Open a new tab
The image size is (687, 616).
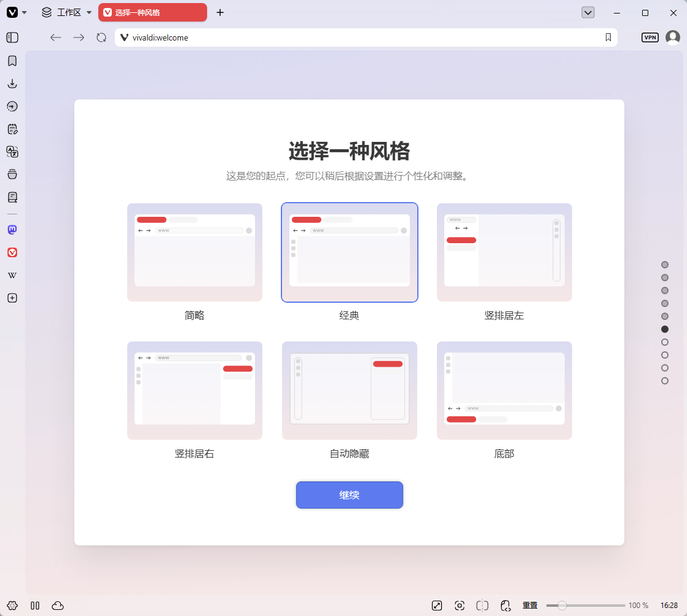[220, 12]
